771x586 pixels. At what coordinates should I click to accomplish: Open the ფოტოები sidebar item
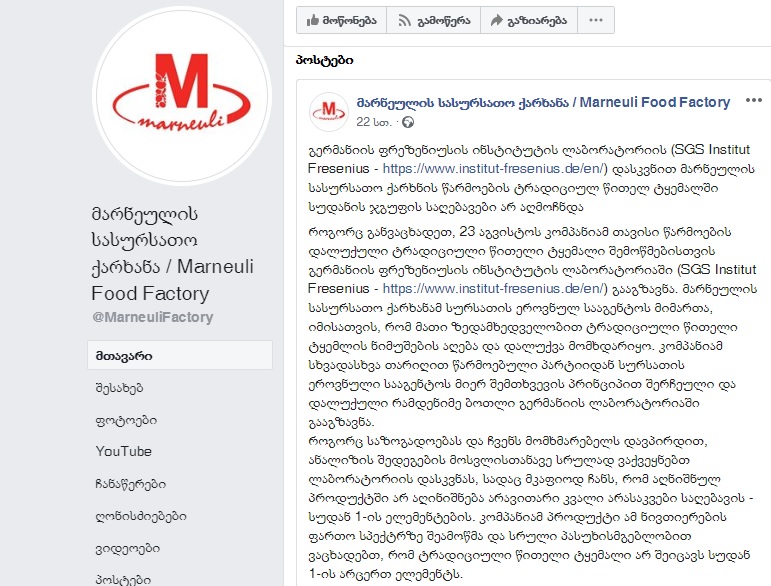click(126, 420)
